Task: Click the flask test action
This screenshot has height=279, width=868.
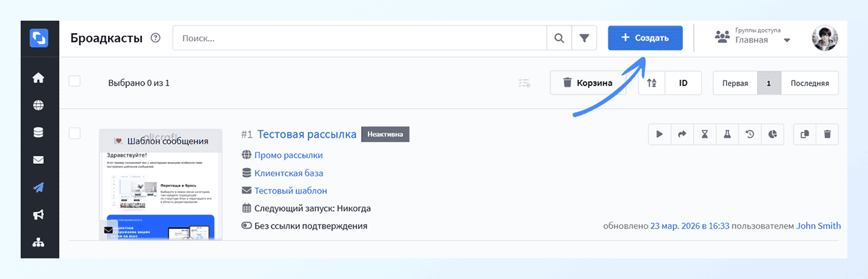Action: 727,134
